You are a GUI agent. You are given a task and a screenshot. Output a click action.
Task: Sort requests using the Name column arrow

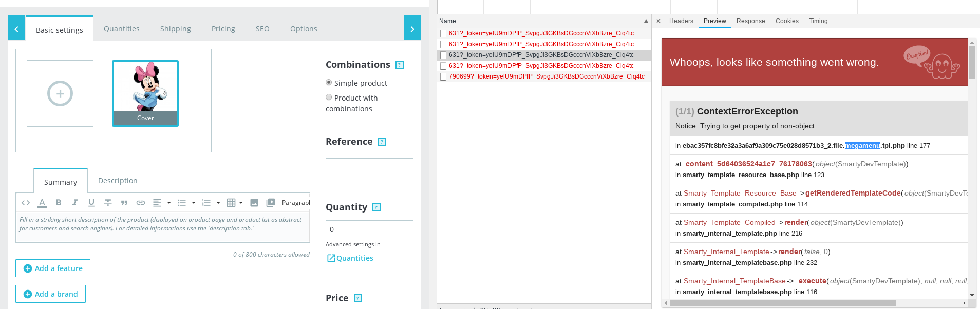pyautogui.click(x=646, y=21)
